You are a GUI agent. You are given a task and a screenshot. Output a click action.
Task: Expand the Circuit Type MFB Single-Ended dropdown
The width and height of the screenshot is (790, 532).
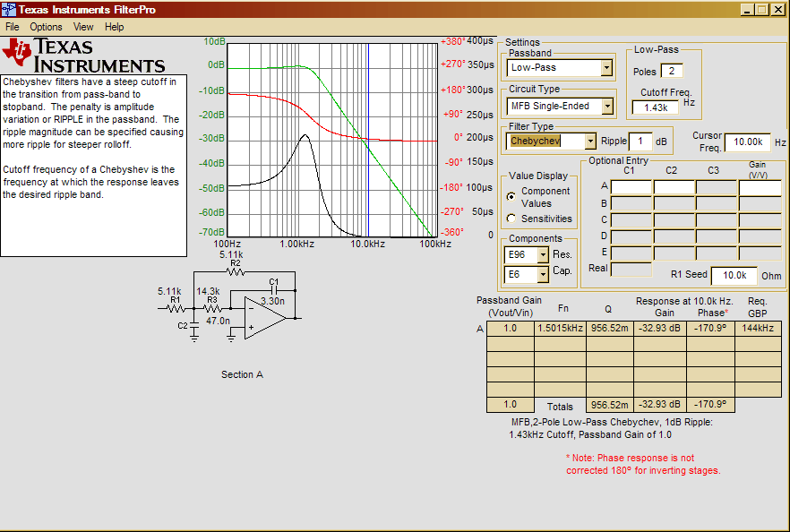coord(607,107)
